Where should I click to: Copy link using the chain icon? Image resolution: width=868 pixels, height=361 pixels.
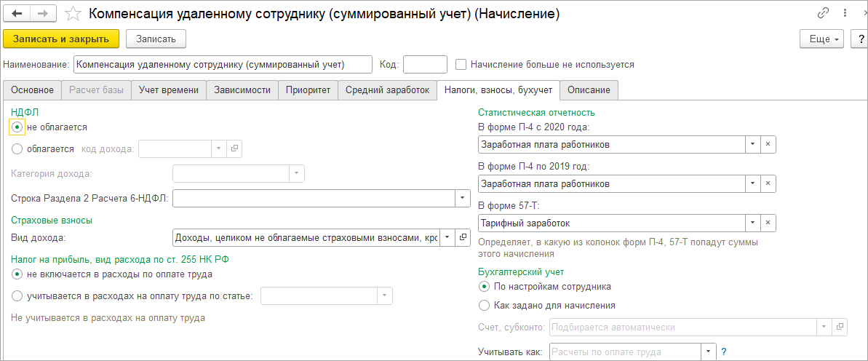(824, 13)
